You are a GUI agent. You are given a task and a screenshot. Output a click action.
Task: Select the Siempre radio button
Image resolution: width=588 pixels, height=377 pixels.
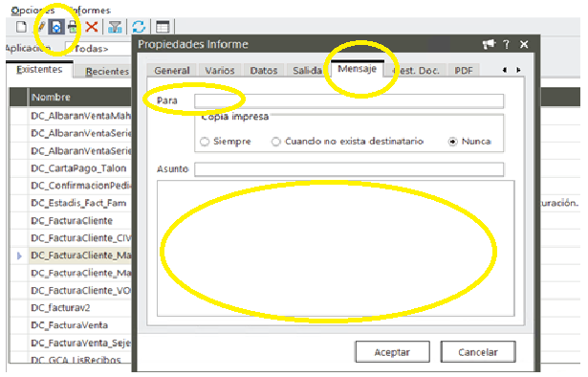(x=205, y=142)
